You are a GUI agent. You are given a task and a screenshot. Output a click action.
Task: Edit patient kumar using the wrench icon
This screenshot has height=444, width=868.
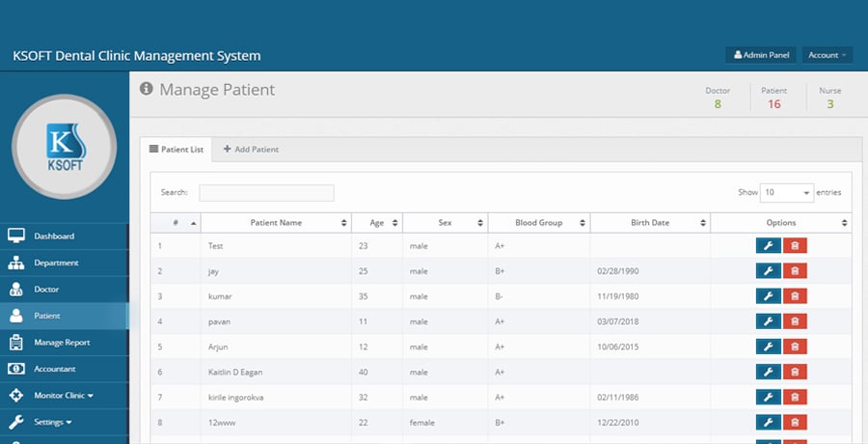768,296
